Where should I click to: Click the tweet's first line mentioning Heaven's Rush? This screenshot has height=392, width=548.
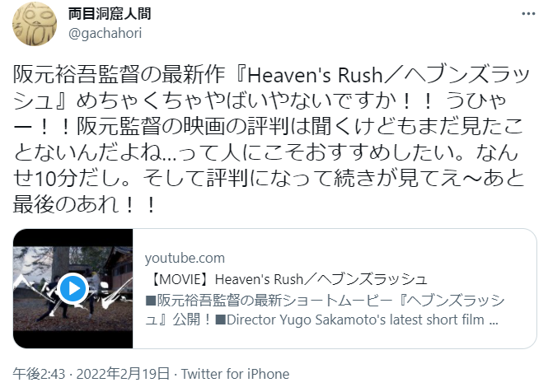point(271,75)
